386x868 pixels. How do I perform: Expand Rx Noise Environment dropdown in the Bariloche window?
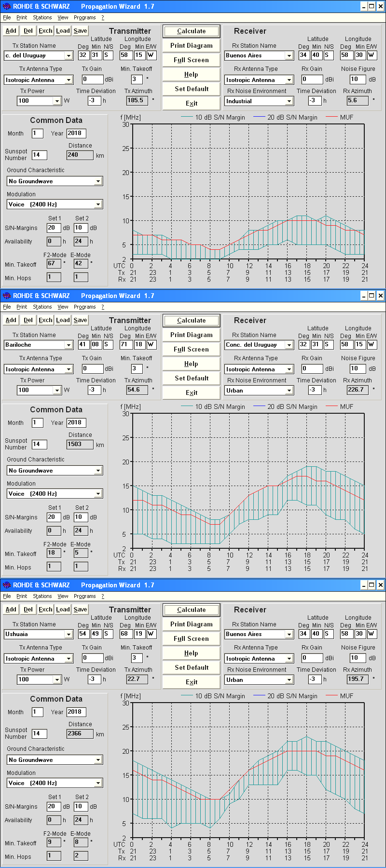[289, 391]
